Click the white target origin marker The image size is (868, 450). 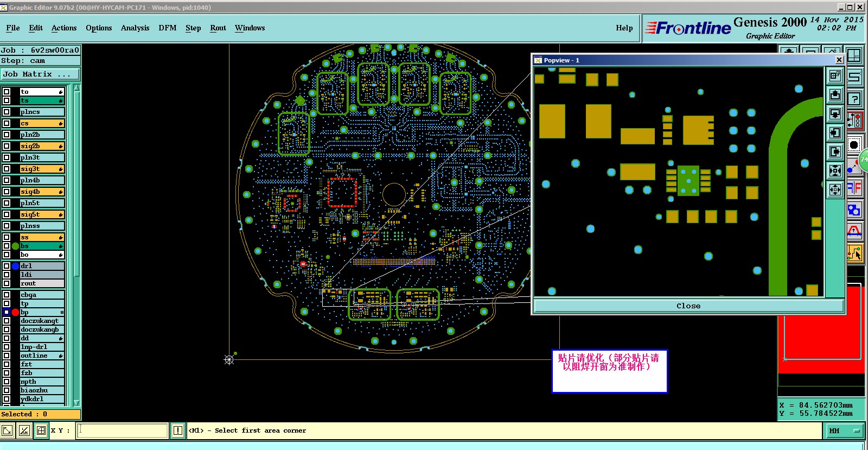(x=229, y=359)
